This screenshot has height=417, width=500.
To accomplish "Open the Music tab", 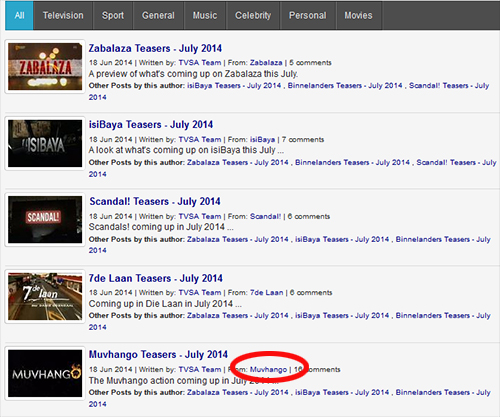I will (x=205, y=15).
